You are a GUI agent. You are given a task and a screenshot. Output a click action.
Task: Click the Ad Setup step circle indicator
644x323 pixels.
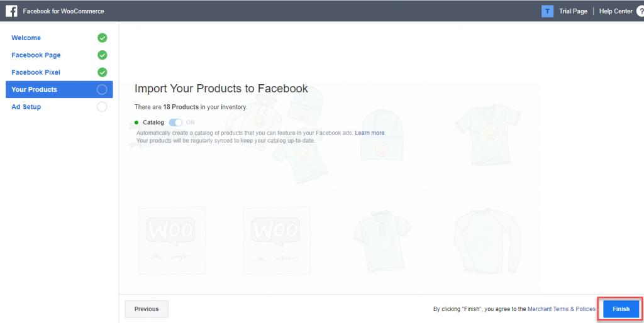(x=102, y=107)
